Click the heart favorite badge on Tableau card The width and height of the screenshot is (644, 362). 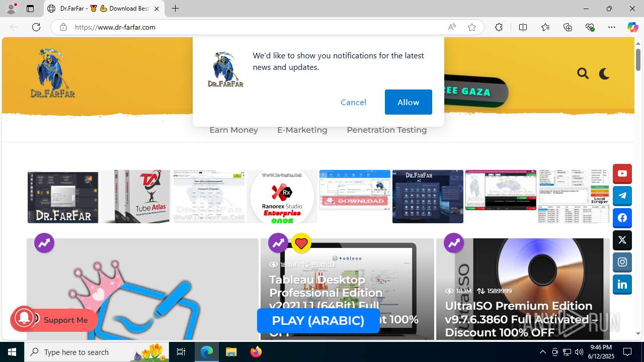point(301,243)
